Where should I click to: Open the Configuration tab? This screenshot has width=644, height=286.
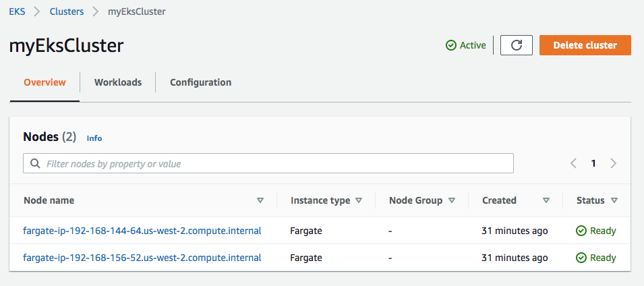point(200,82)
